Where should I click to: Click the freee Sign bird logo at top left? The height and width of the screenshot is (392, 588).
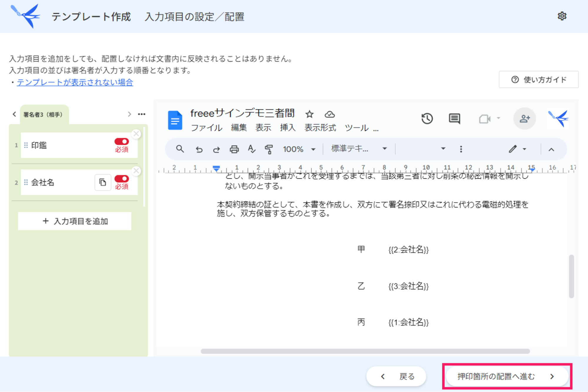coord(26,16)
